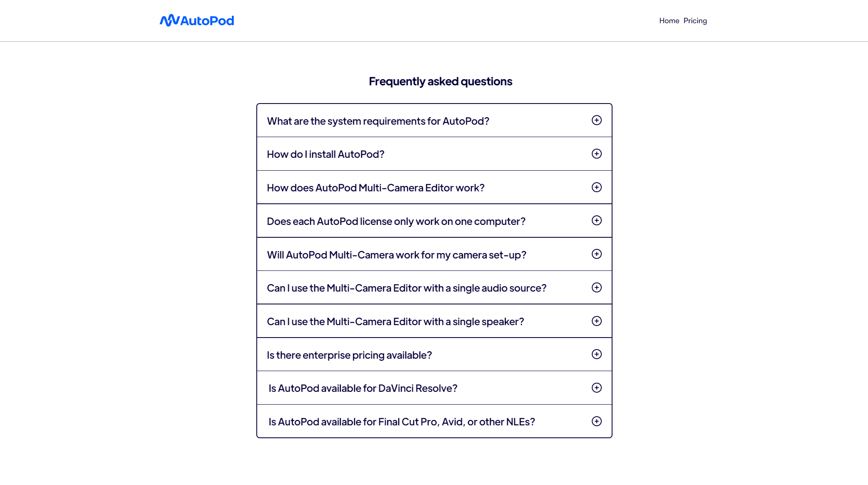Click plus icon beside single speaker question

pyautogui.click(x=596, y=321)
